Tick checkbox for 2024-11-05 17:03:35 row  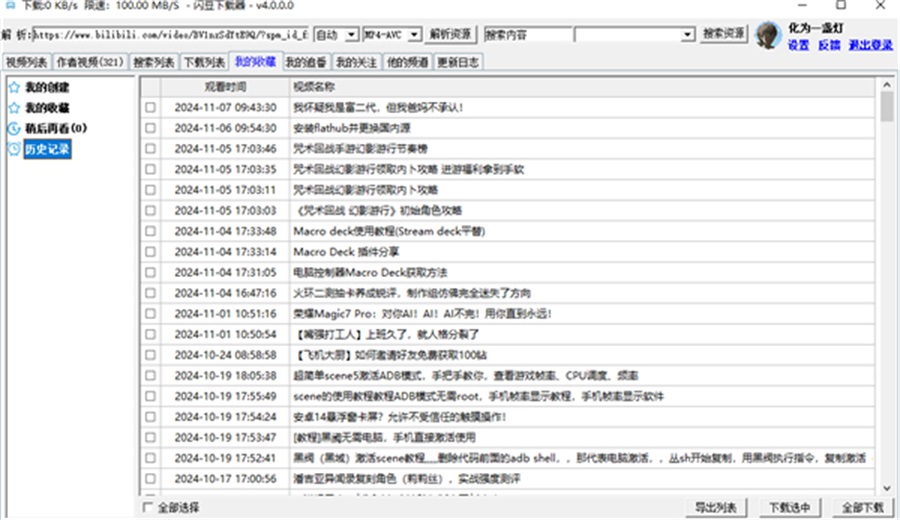(x=150, y=169)
